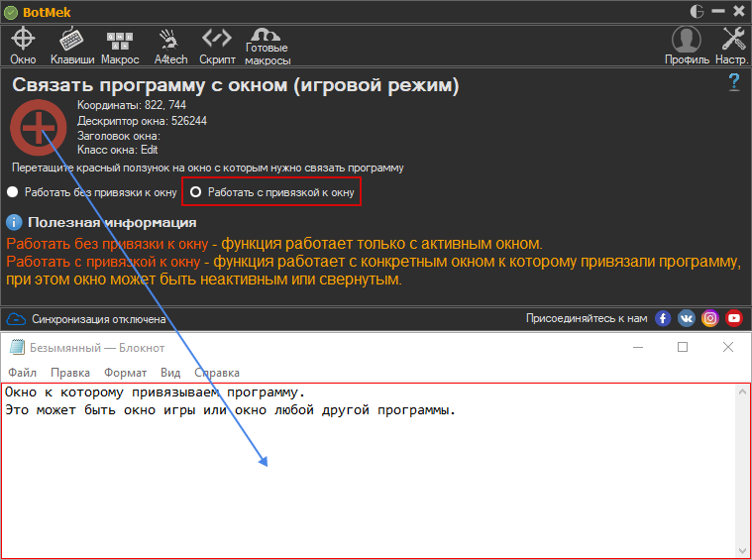The image size is (752, 560).
Task: Click the half-circle theme icon in BotMek titlebar
Action: point(697,12)
